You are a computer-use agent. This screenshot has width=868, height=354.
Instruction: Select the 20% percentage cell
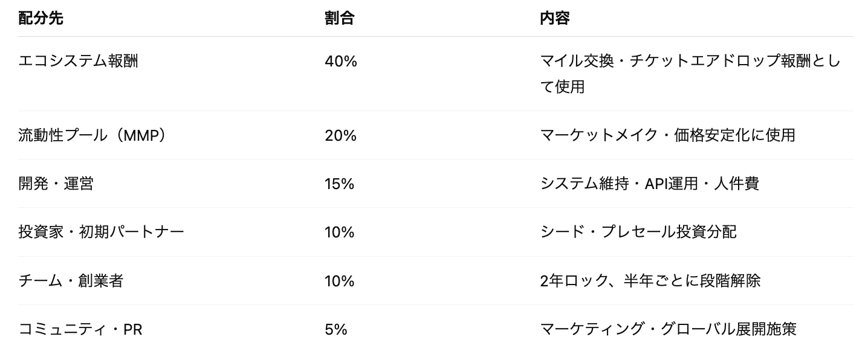(x=341, y=135)
